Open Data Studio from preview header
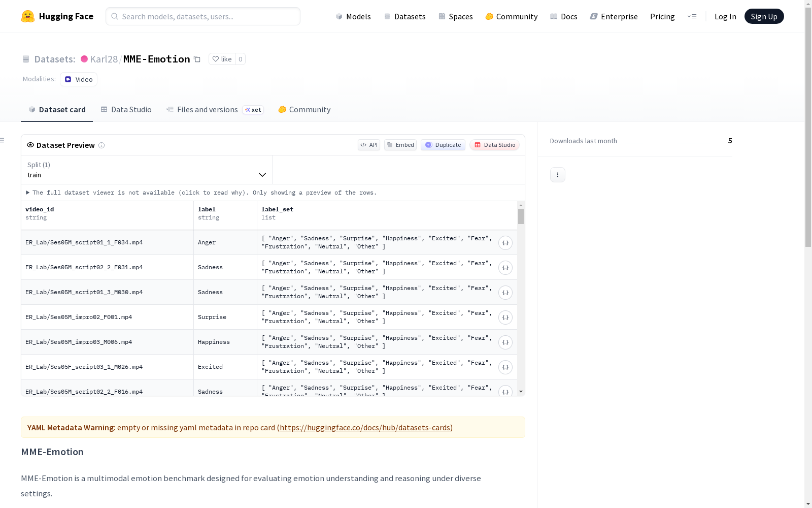This screenshot has width=812, height=508. pos(494,145)
